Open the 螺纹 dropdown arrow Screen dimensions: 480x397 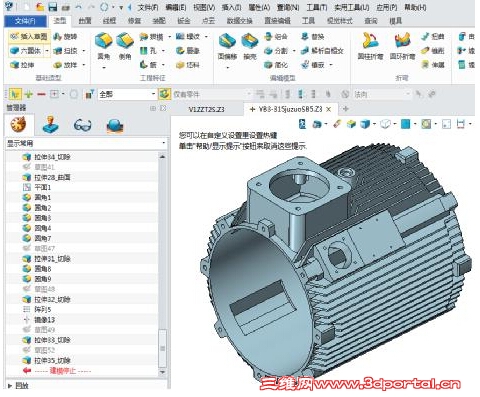click(x=206, y=36)
